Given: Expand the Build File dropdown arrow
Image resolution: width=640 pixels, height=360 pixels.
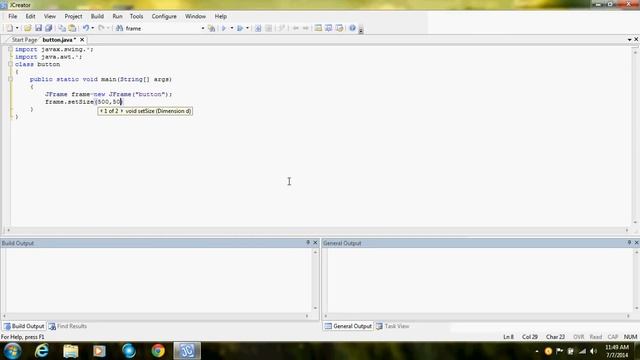Looking at the screenshot, I should point(231,28).
